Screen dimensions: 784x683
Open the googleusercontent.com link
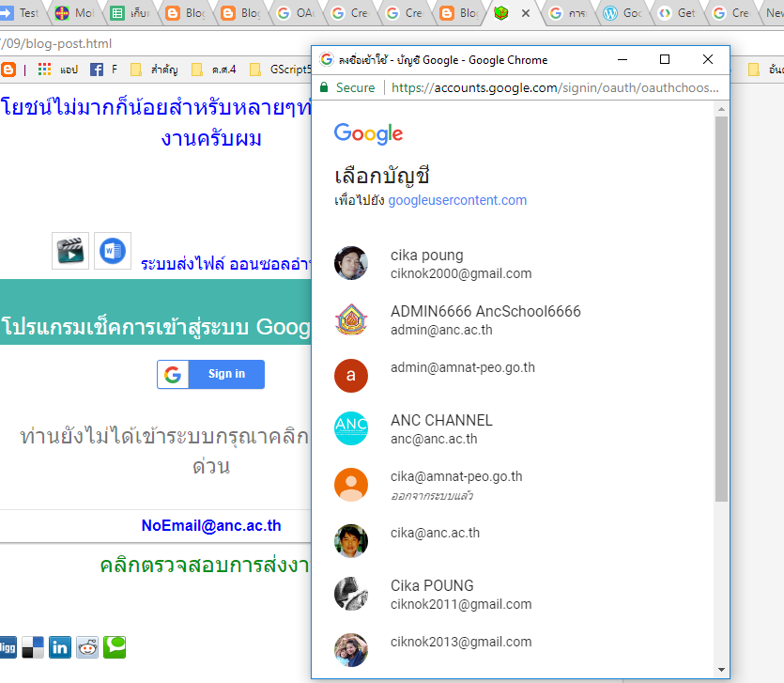[457, 200]
